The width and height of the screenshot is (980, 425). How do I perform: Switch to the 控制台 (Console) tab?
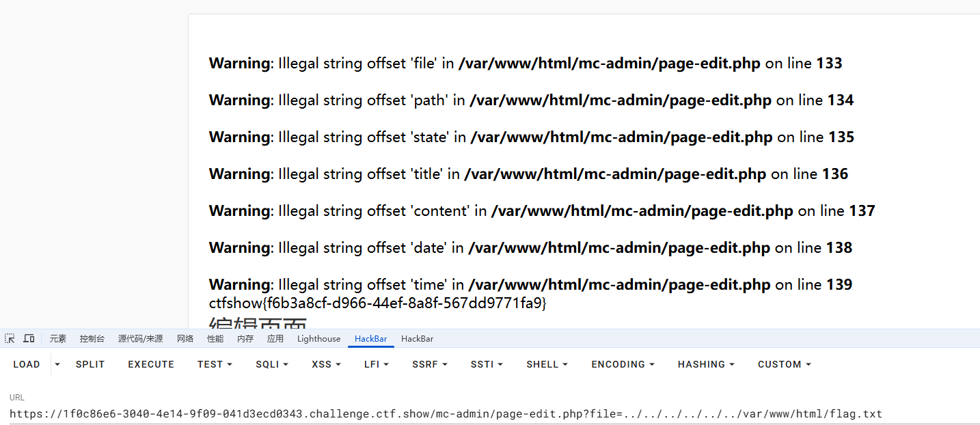92,339
